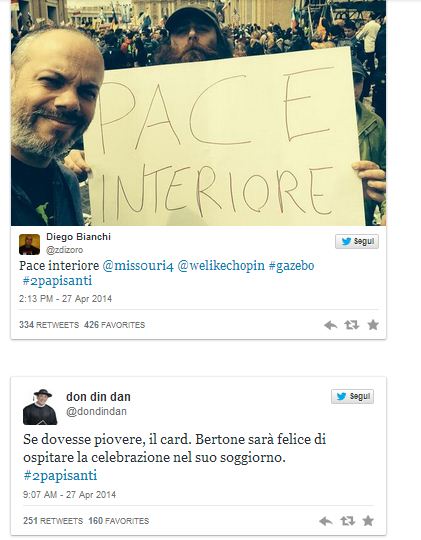
Task: Retweet don din dan's tweet
Action: tap(348, 521)
